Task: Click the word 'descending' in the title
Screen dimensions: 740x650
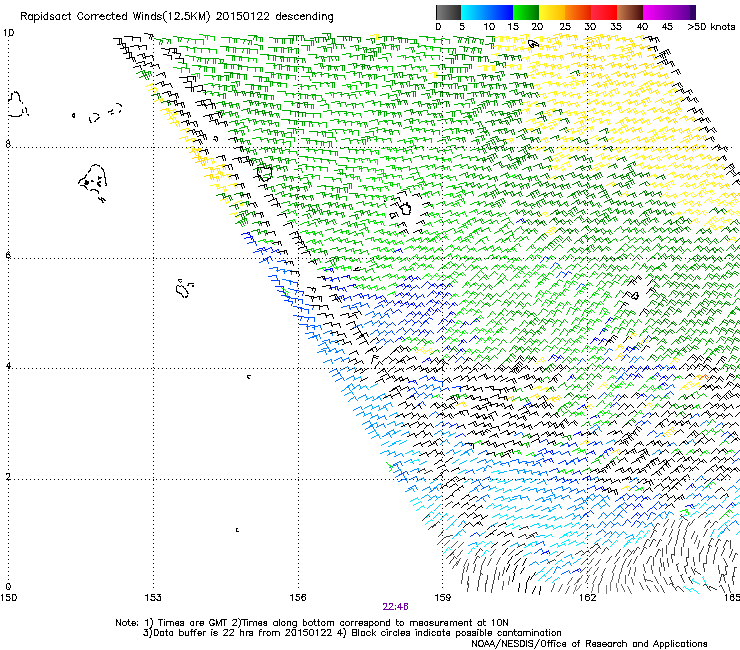Action: (304, 16)
